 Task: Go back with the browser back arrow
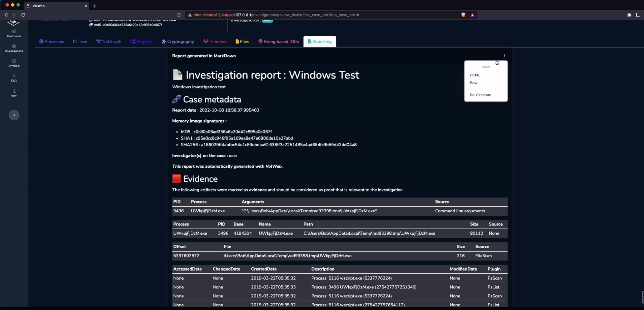[x=6, y=15]
